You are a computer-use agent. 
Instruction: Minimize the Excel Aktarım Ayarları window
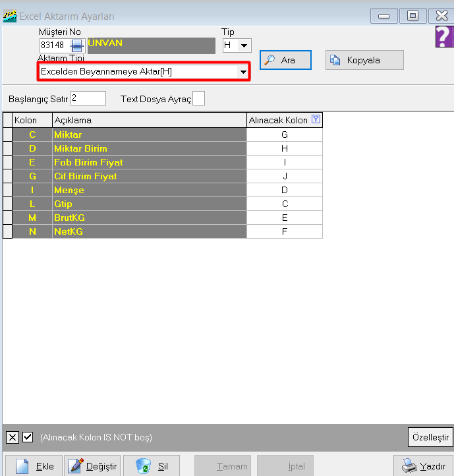coord(384,16)
